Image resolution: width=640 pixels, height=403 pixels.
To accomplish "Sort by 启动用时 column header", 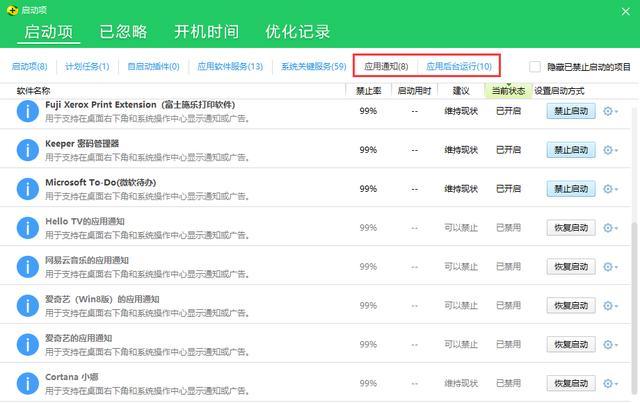I will click(x=414, y=91).
